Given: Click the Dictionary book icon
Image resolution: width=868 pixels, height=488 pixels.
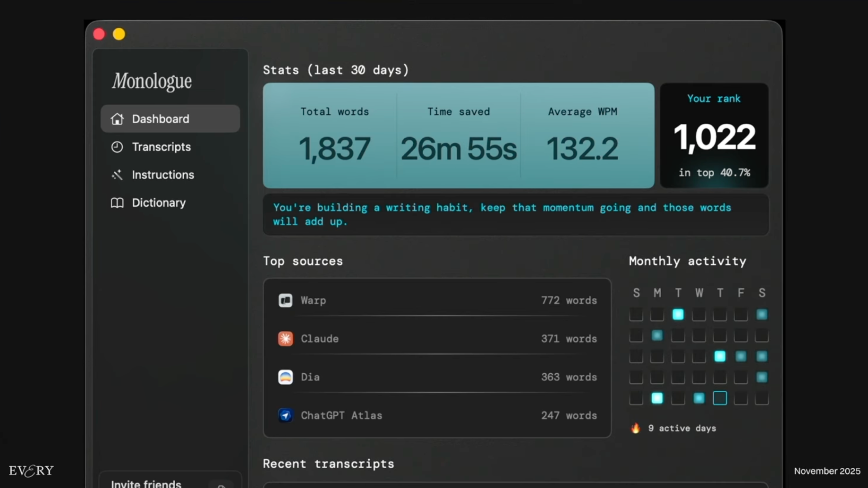Looking at the screenshot, I should [x=117, y=202].
